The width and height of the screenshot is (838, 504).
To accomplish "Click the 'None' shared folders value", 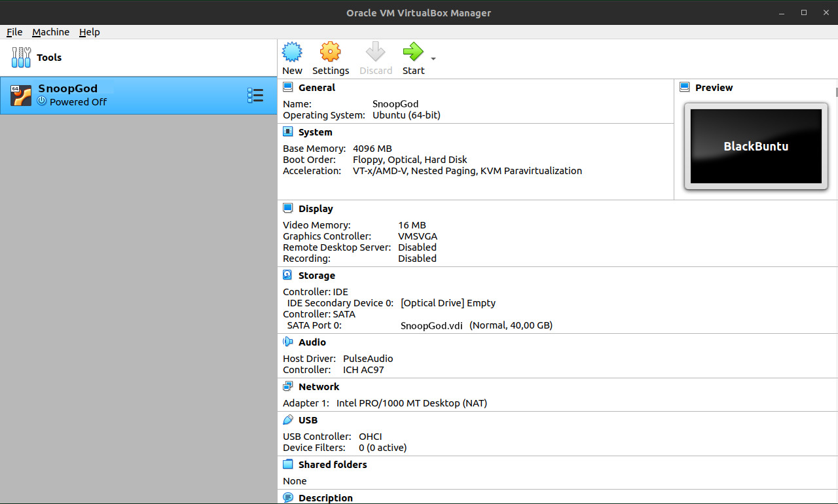I will (295, 481).
